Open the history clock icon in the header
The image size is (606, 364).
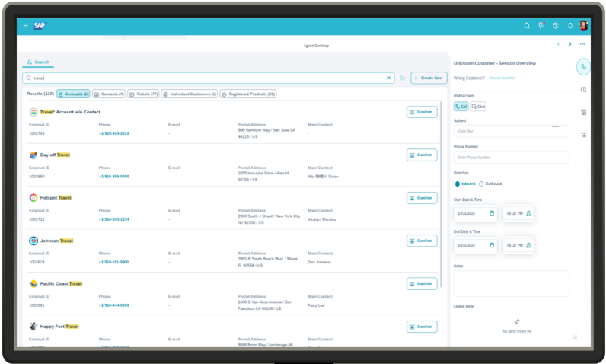[x=556, y=25]
